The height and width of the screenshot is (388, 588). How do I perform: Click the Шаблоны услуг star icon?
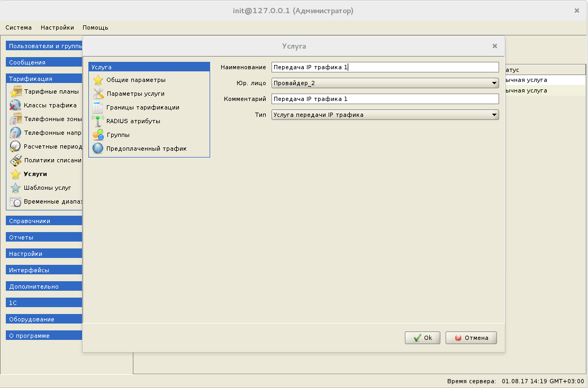[15, 188]
